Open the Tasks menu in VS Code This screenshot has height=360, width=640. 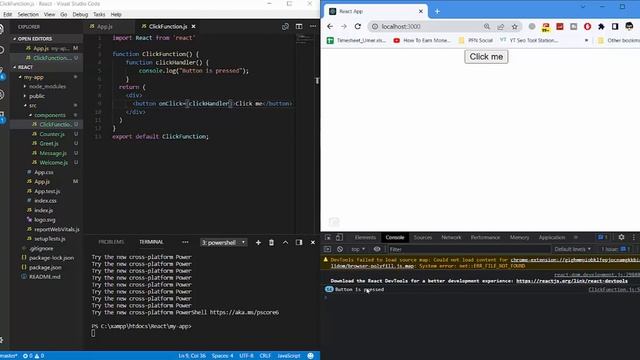coord(99,14)
